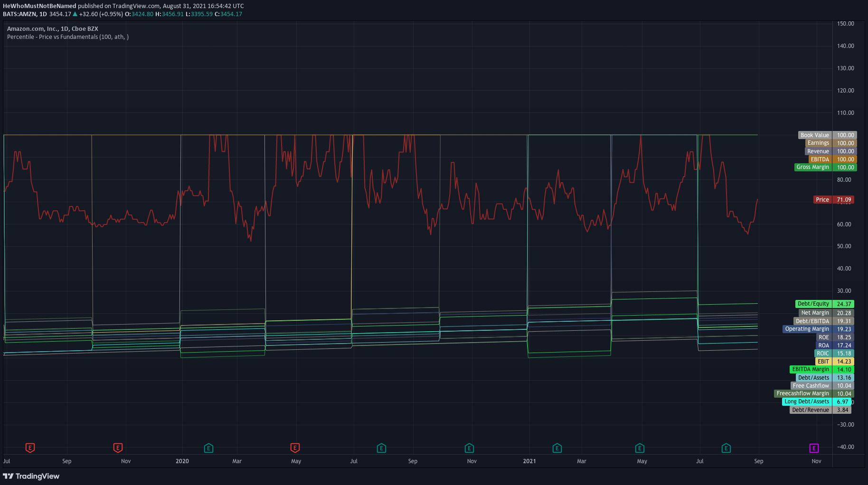Image resolution: width=868 pixels, height=485 pixels.
Task: Select the Freecashflow Margin series label
Action: coord(803,393)
